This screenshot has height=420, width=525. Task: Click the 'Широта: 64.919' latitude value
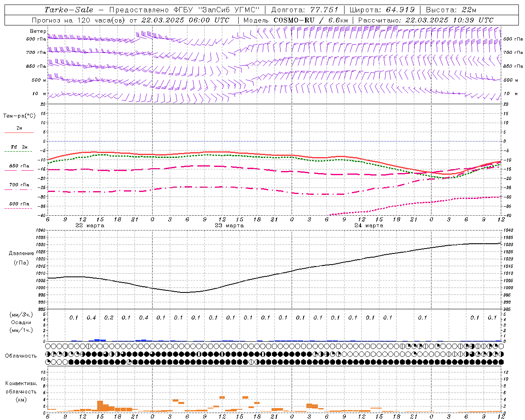(x=382, y=10)
